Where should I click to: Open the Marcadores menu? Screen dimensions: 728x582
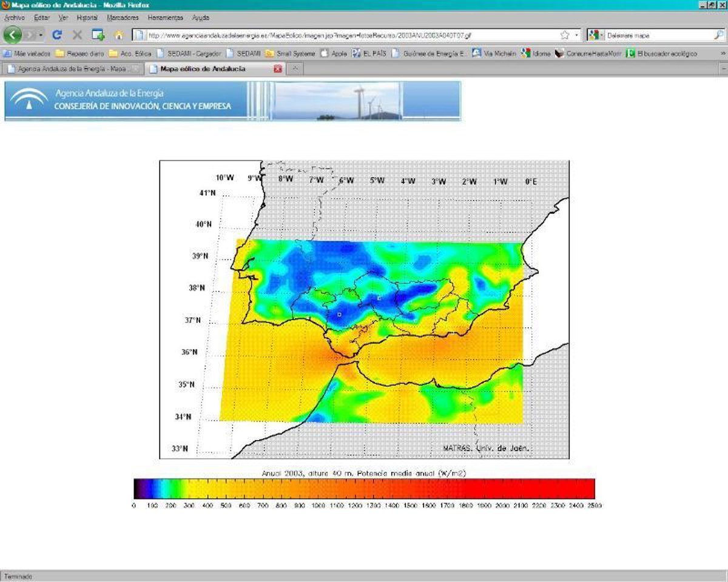click(123, 18)
